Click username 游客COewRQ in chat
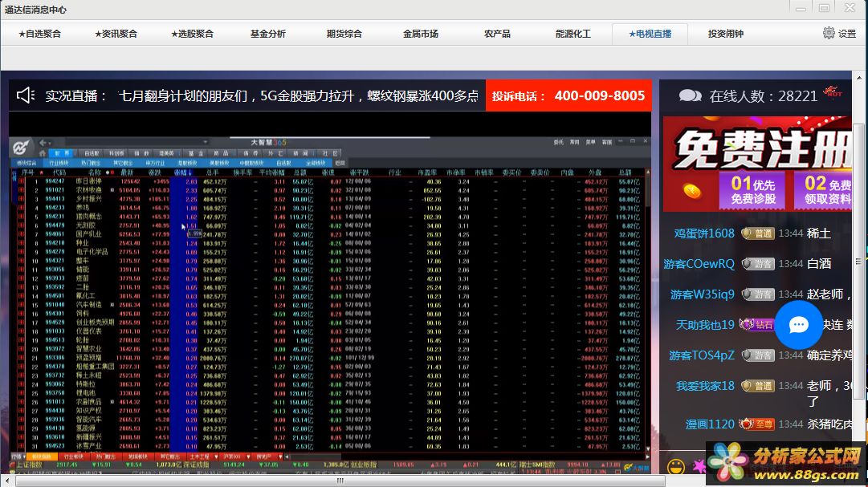 [x=699, y=264]
